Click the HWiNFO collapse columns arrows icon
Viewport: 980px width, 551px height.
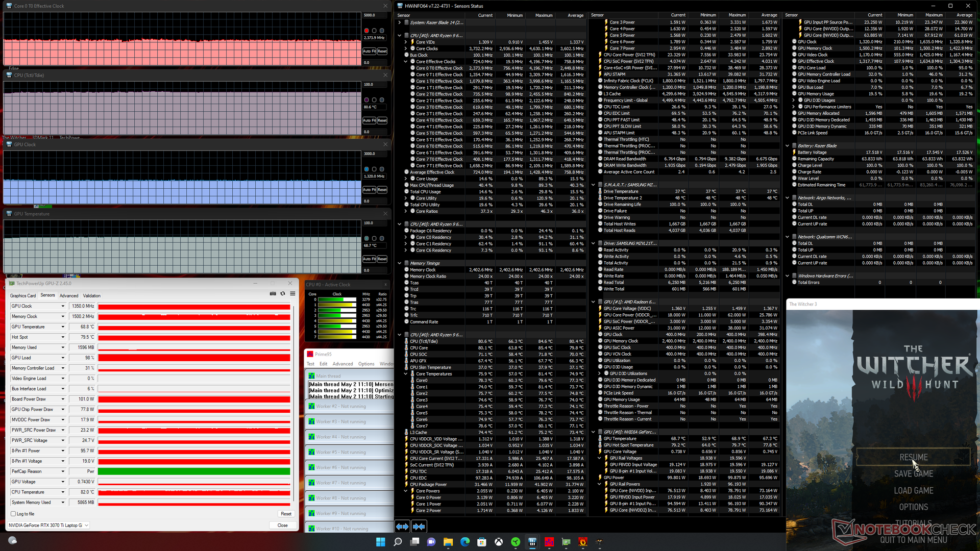pos(419,527)
